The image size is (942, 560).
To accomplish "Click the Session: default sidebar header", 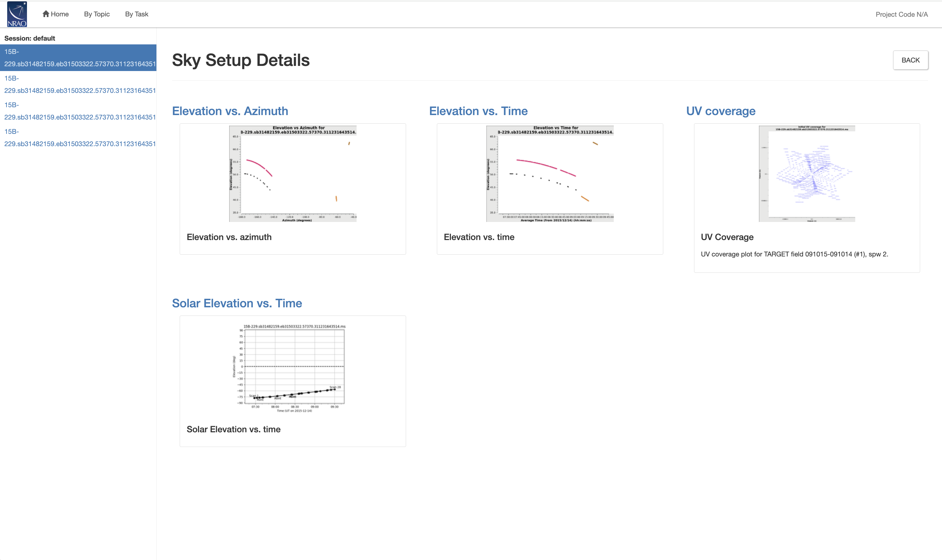I will tap(30, 38).
